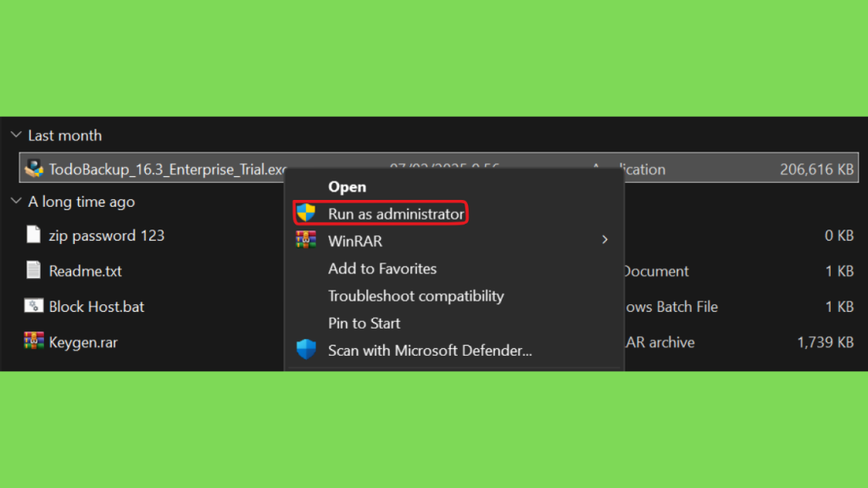Select Troubleshoot compatibility
This screenshot has width=868, height=488.
pos(415,296)
